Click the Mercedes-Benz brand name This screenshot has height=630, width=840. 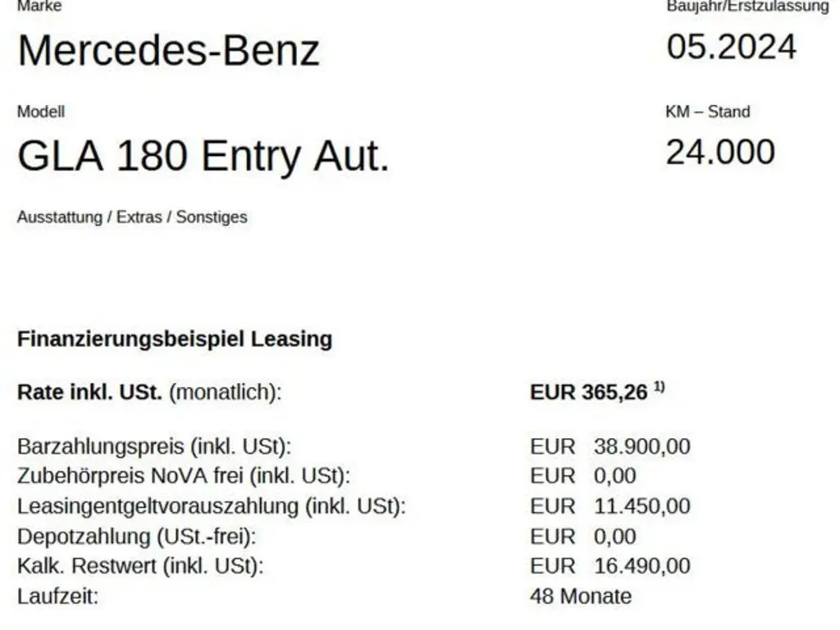click(x=168, y=51)
